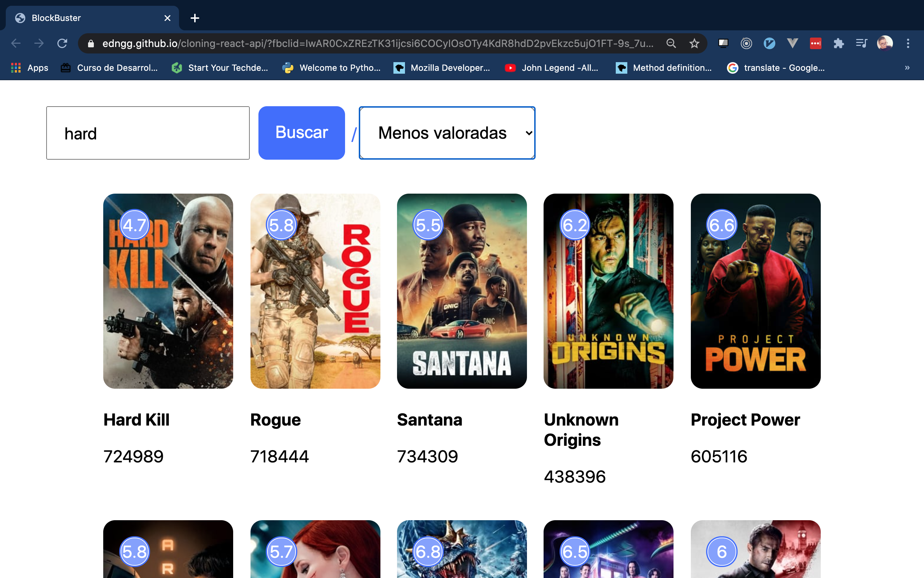Open the media control playlist icon
Image resolution: width=924 pixels, height=578 pixels.
[x=862, y=43]
